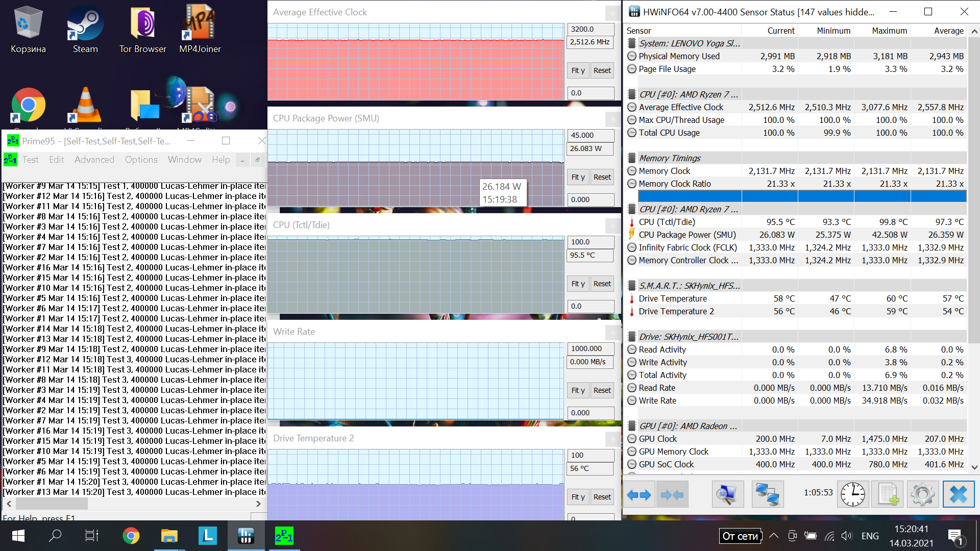Switch to Chrome on the taskbar
Viewport: 980px width, 551px height.
tap(131, 536)
